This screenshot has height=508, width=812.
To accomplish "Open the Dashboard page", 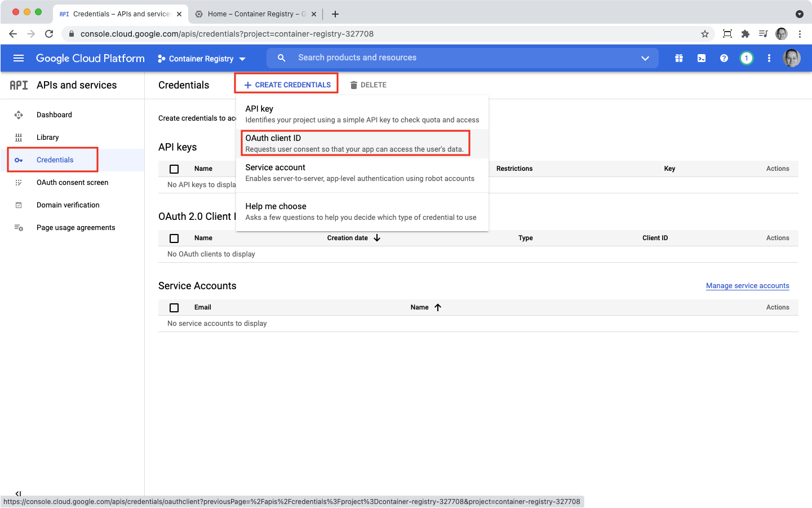I will 54,115.
